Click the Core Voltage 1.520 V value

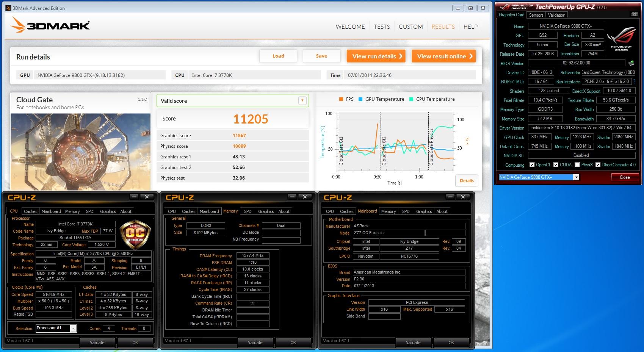coord(102,245)
